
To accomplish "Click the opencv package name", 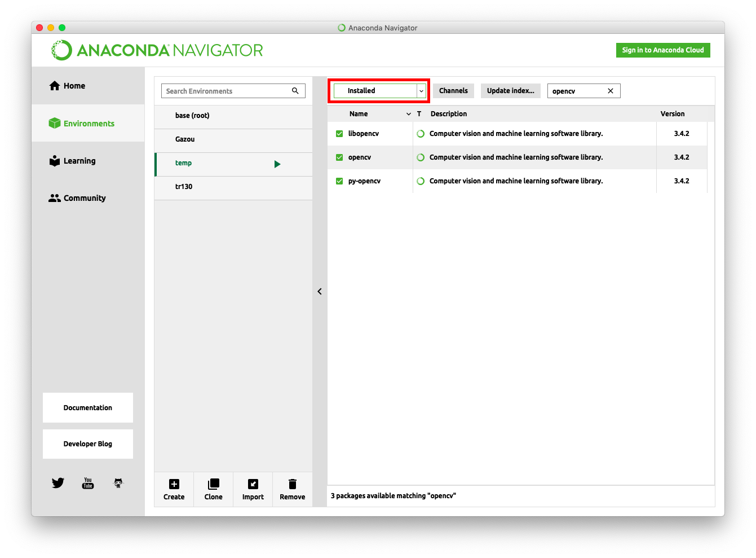I will tap(360, 157).
